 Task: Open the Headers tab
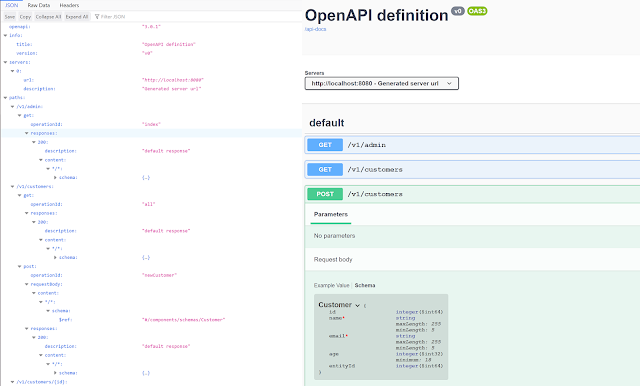pos(69,5)
